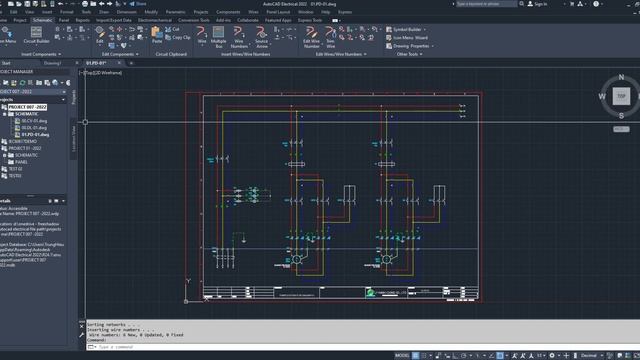Image resolution: width=640 pixels, height=360 pixels.
Task: Click the search magnifier icon in title bar
Action: pos(521,4)
